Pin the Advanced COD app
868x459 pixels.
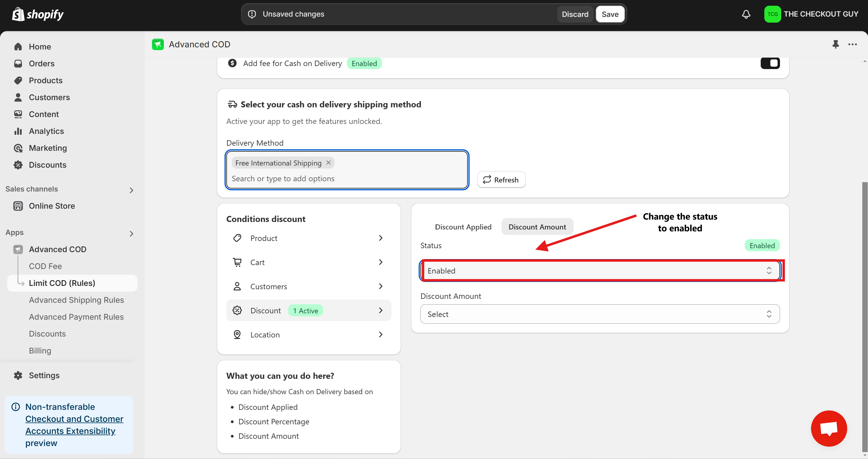[836, 44]
